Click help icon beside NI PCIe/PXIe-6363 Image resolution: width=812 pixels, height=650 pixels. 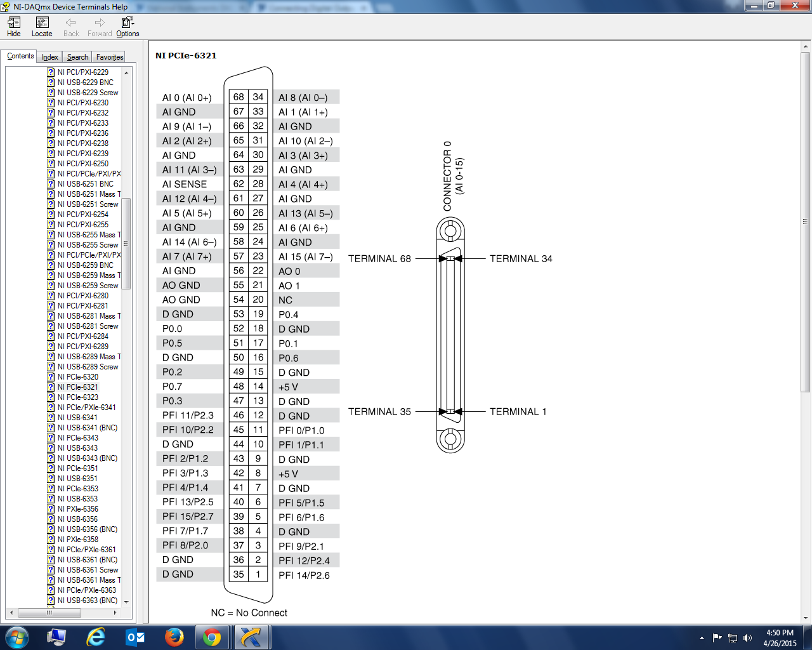point(51,590)
